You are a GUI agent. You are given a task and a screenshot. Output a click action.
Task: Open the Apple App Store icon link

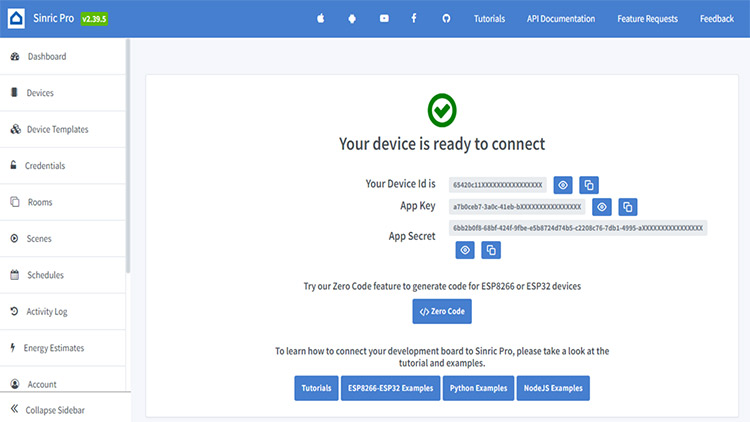320,19
